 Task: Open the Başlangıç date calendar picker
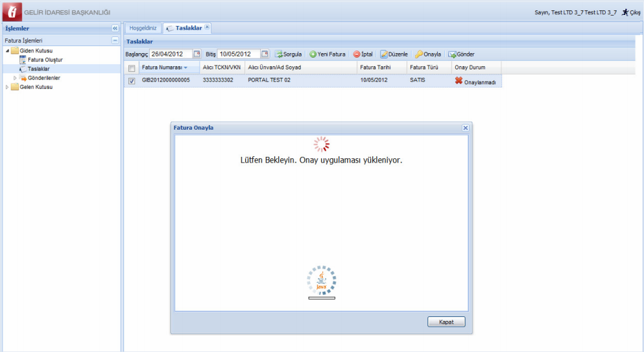coord(197,54)
